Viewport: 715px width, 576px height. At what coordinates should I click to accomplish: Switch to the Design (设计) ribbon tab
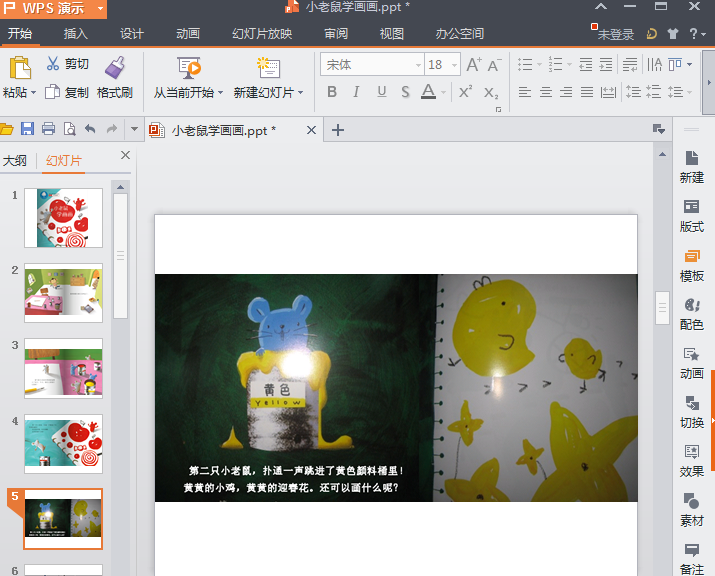(x=132, y=34)
